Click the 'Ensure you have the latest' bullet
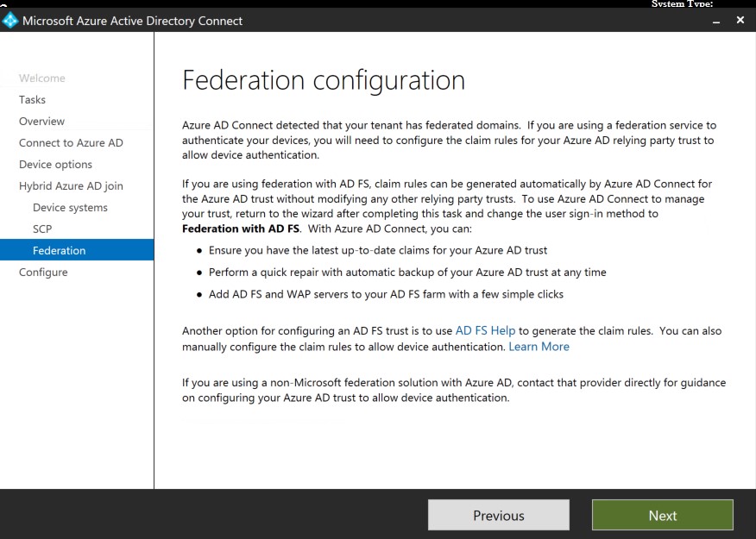This screenshot has height=539, width=756. pyautogui.click(x=377, y=250)
